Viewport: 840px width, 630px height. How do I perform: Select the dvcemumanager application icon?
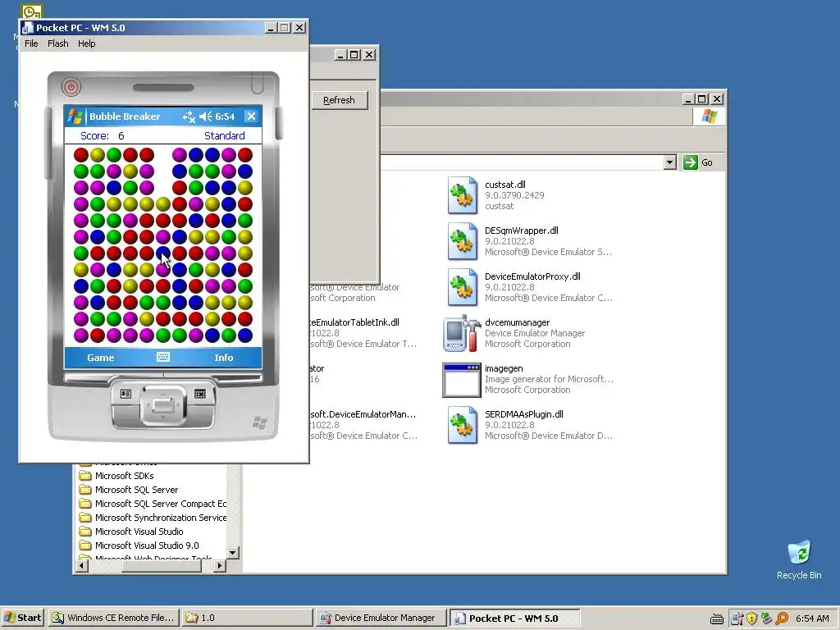point(463,333)
